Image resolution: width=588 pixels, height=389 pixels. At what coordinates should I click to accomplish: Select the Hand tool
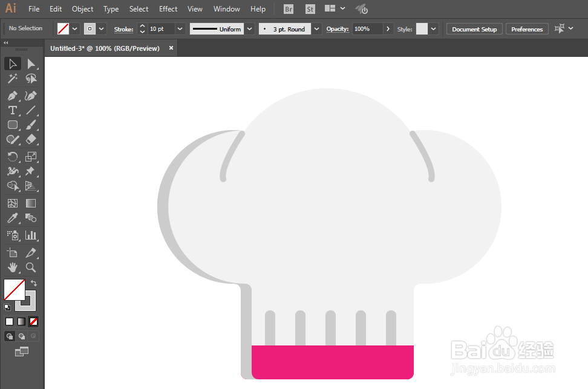tap(12, 267)
